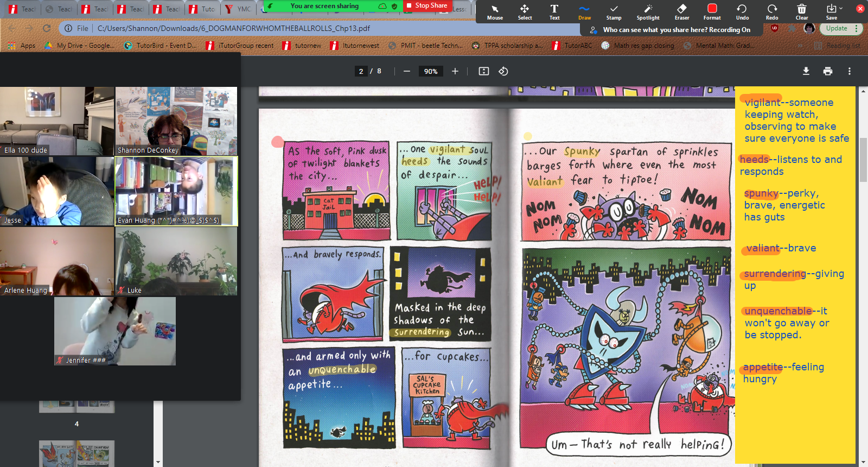868x467 pixels.
Task: Open the tutornew bookmark
Action: (x=302, y=46)
